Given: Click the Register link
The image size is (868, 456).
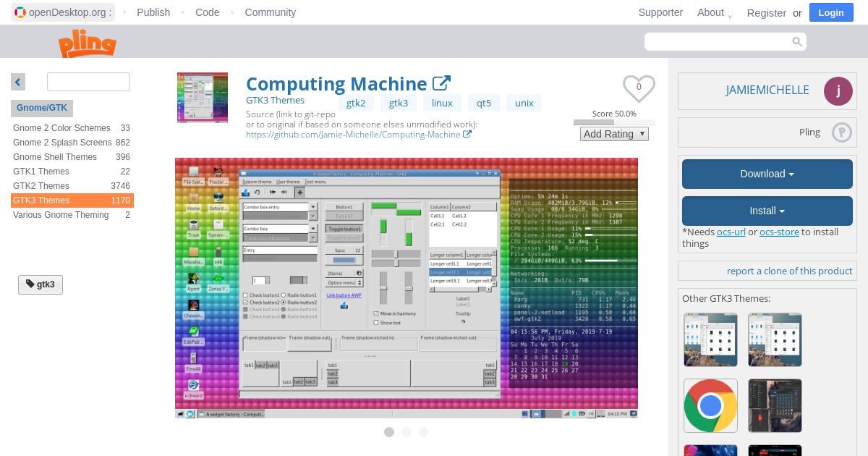Looking at the screenshot, I should pyautogui.click(x=767, y=13).
